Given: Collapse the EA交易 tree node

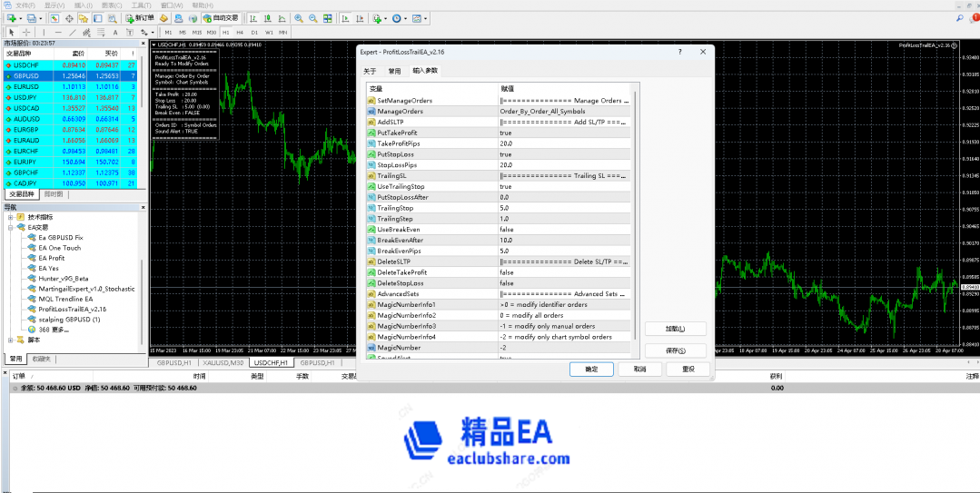Looking at the screenshot, I should point(10,228).
